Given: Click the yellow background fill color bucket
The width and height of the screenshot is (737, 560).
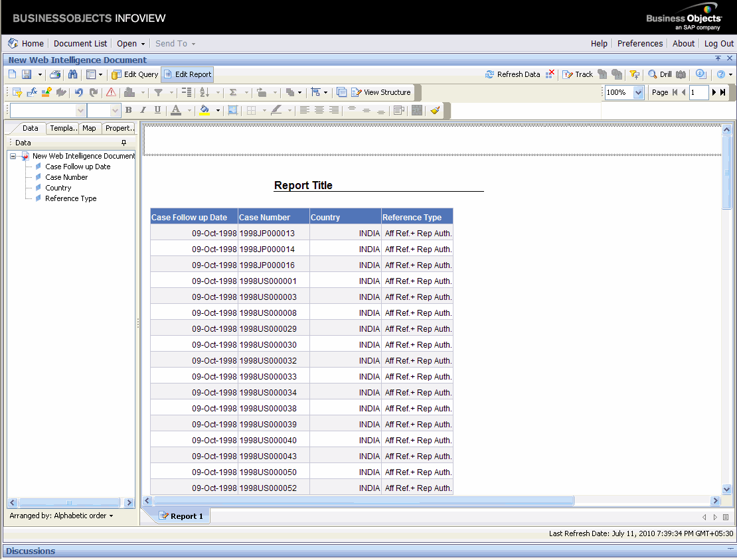Looking at the screenshot, I should tap(205, 110).
